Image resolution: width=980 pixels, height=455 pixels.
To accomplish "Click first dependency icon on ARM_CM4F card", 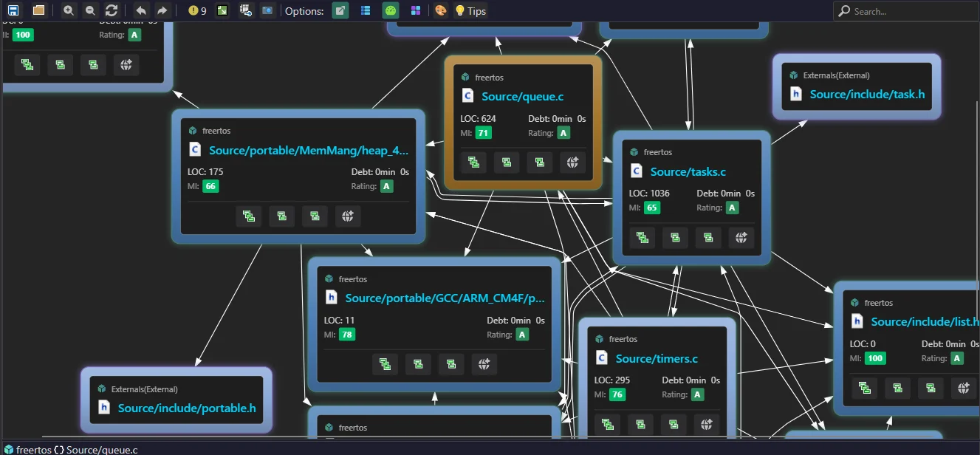I will 385,364.
